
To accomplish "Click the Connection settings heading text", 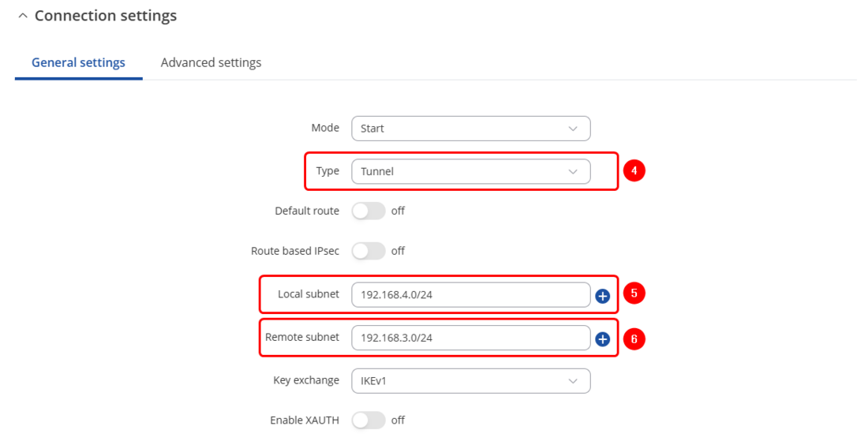I will (106, 16).
